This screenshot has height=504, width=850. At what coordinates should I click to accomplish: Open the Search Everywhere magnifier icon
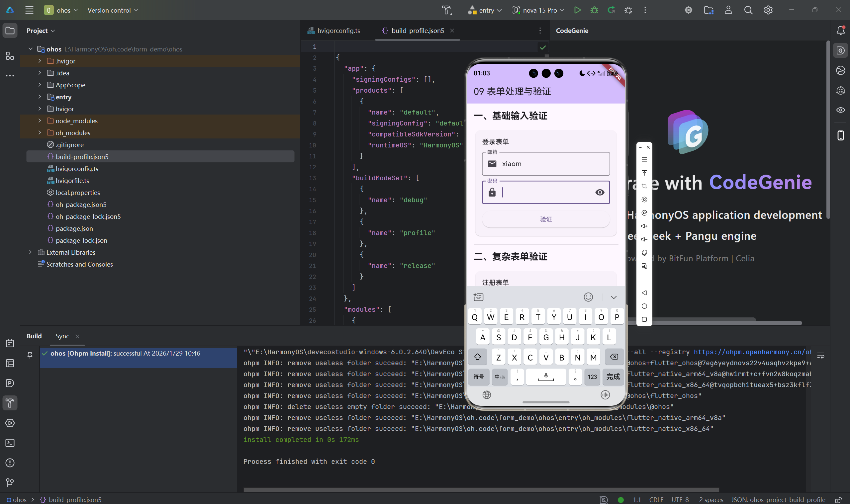(748, 10)
